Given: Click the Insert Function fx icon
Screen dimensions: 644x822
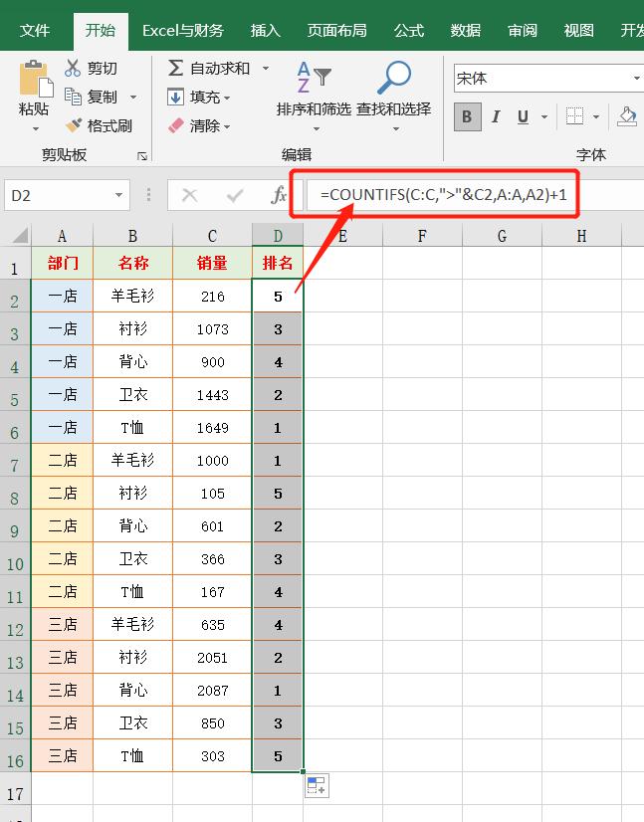Looking at the screenshot, I should tap(279, 195).
